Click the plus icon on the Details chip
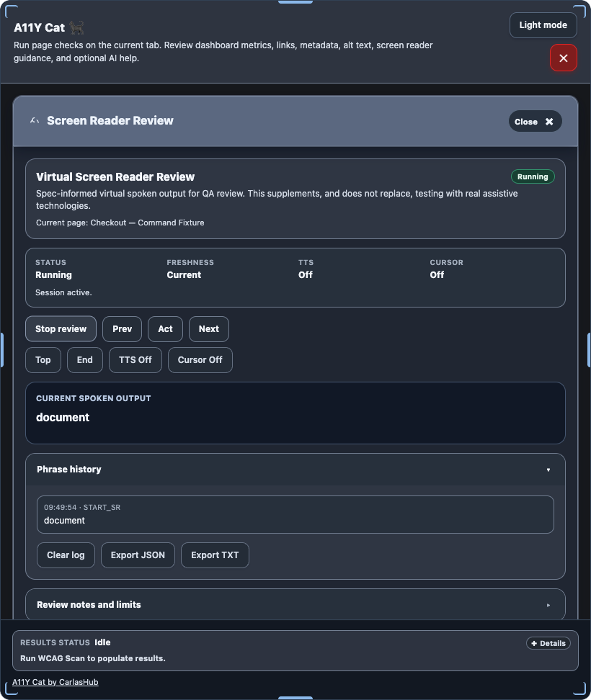The width and height of the screenshot is (591, 700). tap(533, 643)
